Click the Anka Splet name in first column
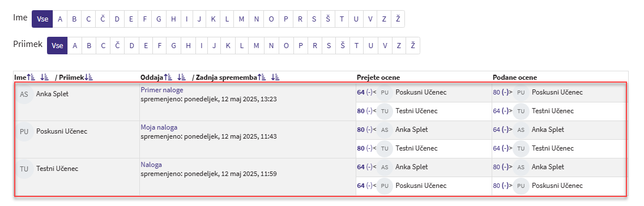 click(52, 94)
